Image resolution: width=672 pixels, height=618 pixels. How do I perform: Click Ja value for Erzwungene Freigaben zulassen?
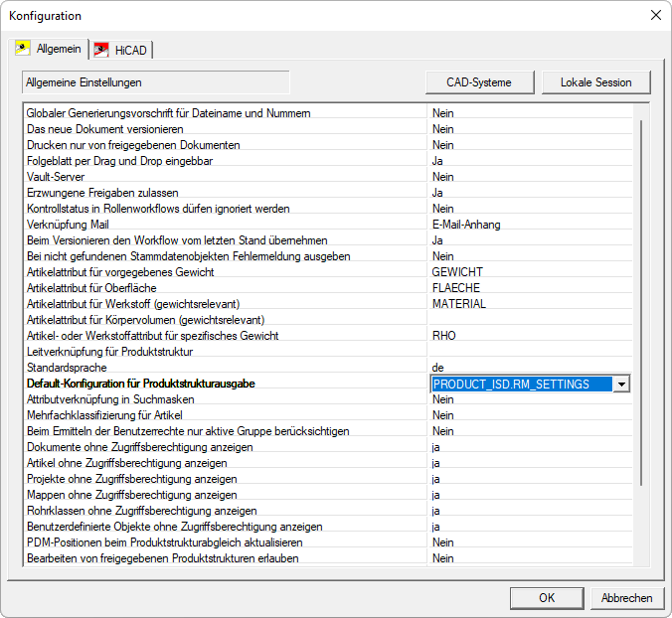tap(437, 193)
